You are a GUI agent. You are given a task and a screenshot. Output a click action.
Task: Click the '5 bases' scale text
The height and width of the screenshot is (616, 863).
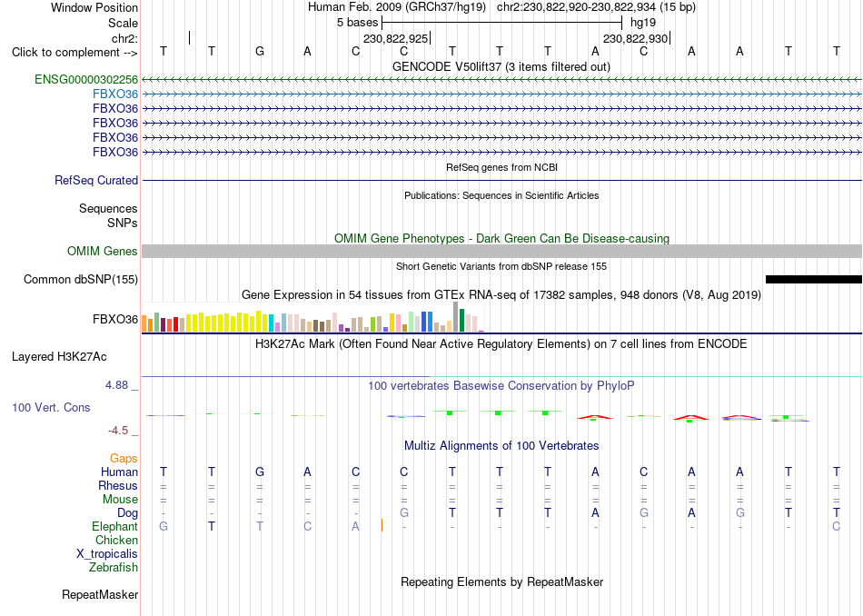point(357,23)
